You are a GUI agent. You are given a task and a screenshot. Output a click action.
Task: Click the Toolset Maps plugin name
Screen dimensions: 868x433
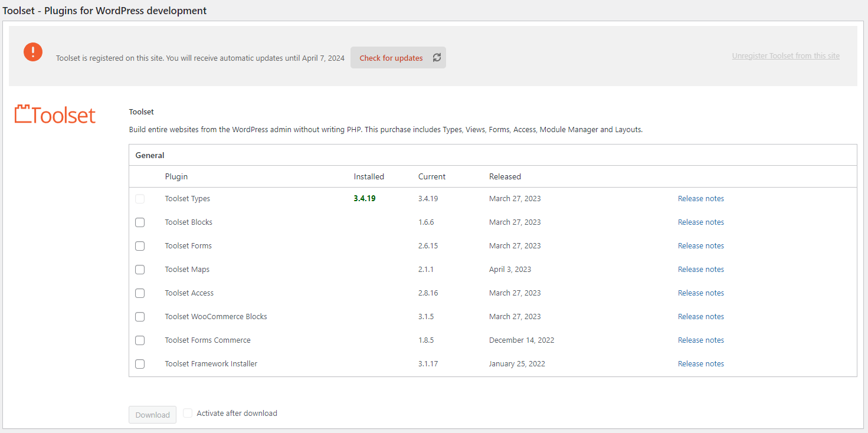point(187,270)
